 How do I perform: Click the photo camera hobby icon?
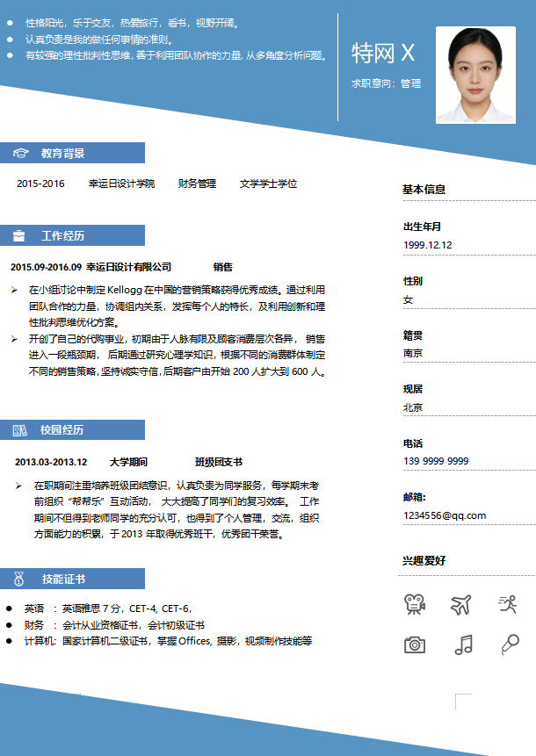(x=415, y=644)
